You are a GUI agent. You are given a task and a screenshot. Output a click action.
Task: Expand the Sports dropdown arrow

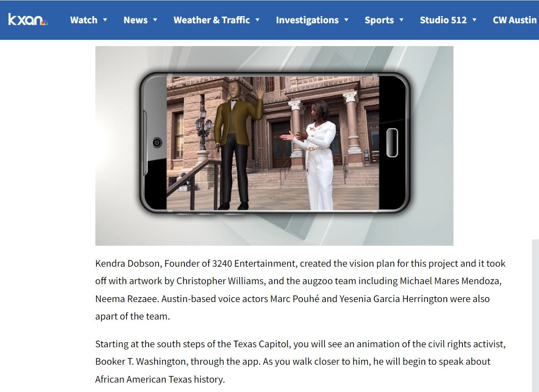pos(401,21)
